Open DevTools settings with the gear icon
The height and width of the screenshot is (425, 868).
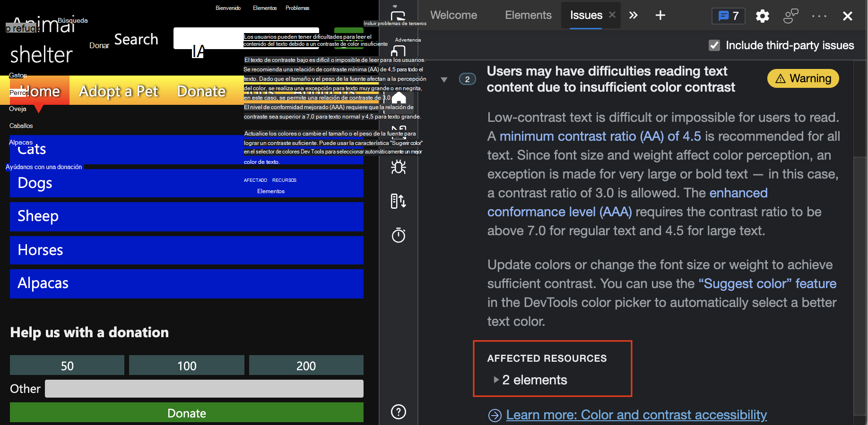point(762,16)
